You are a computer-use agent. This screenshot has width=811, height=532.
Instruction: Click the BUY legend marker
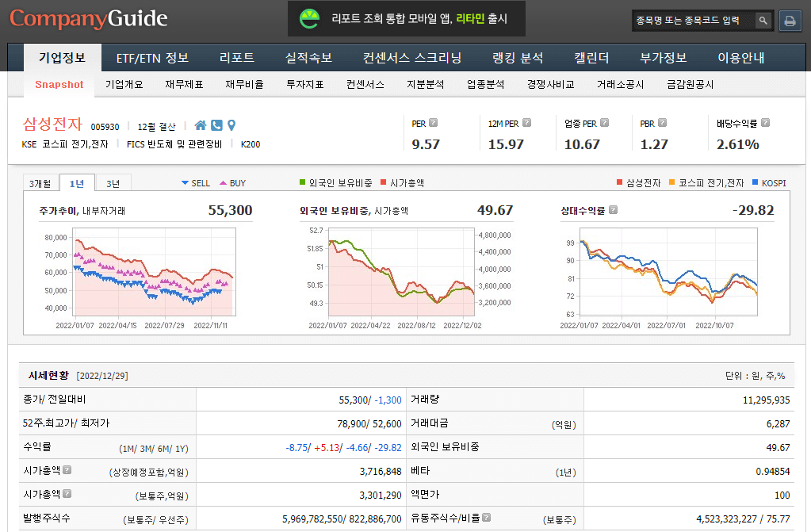point(223,182)
